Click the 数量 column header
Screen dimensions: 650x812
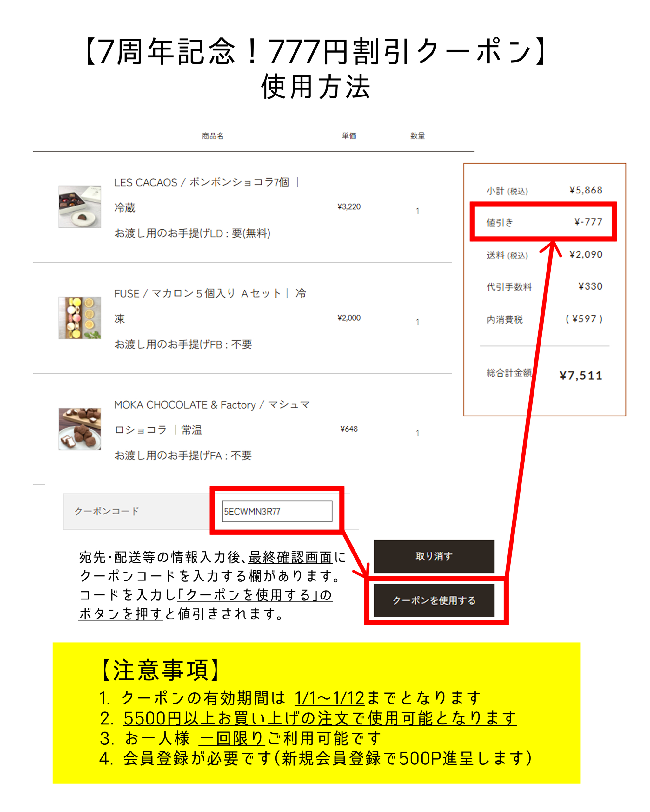pos(417,135)
